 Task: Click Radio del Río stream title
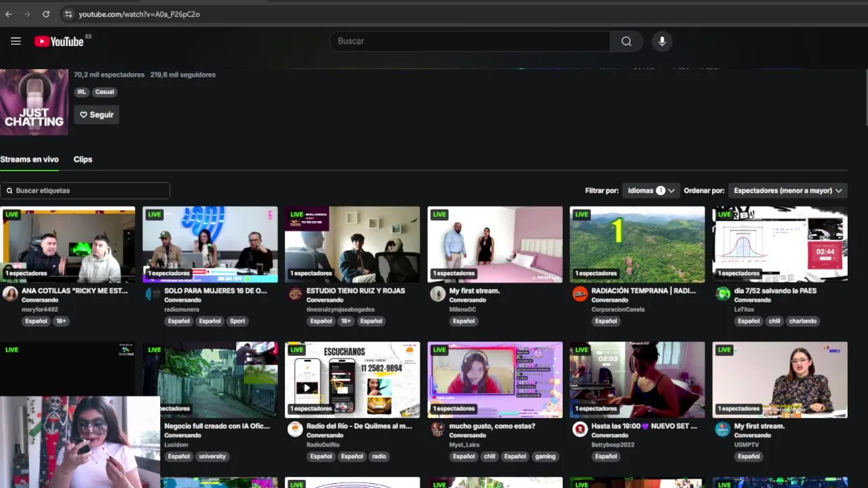point(359,426)
